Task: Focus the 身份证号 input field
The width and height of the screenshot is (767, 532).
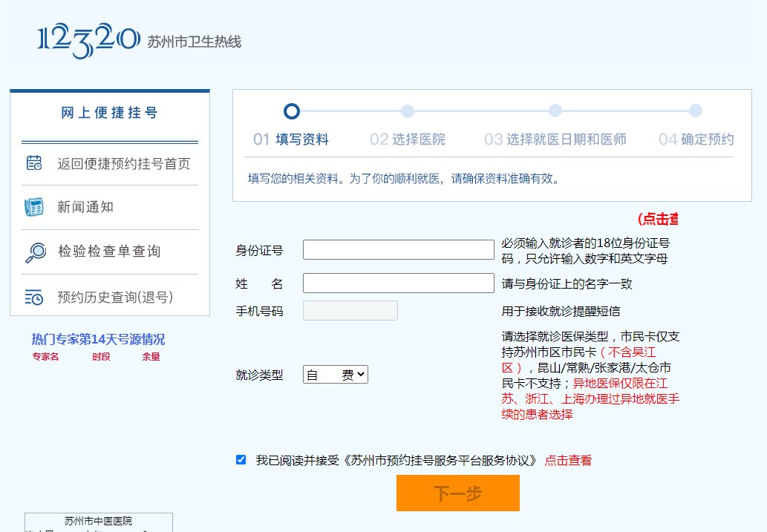Action: (x=398, y=250)
